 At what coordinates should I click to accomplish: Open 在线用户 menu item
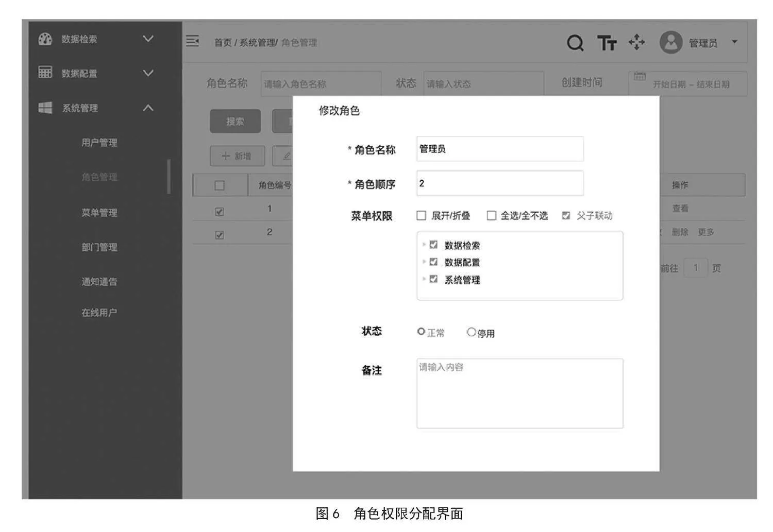click(99, 313)
